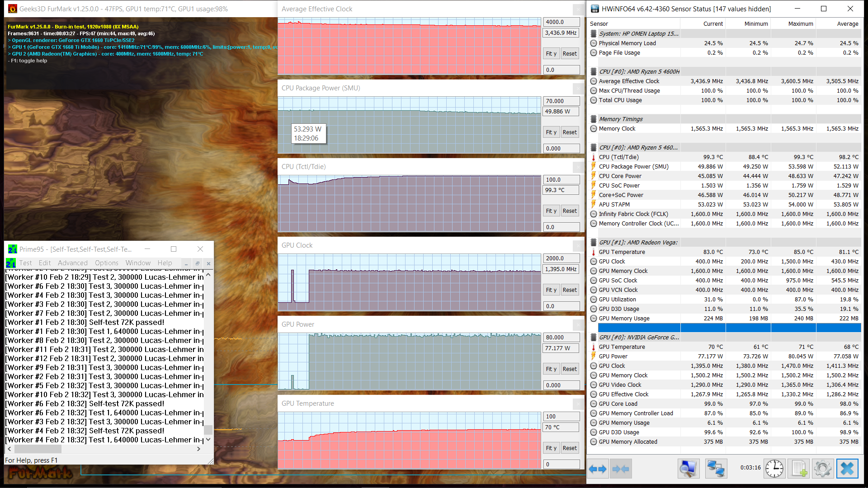Click Reset on CPU (Tctl/Tdie) graph

pos(570,211)
